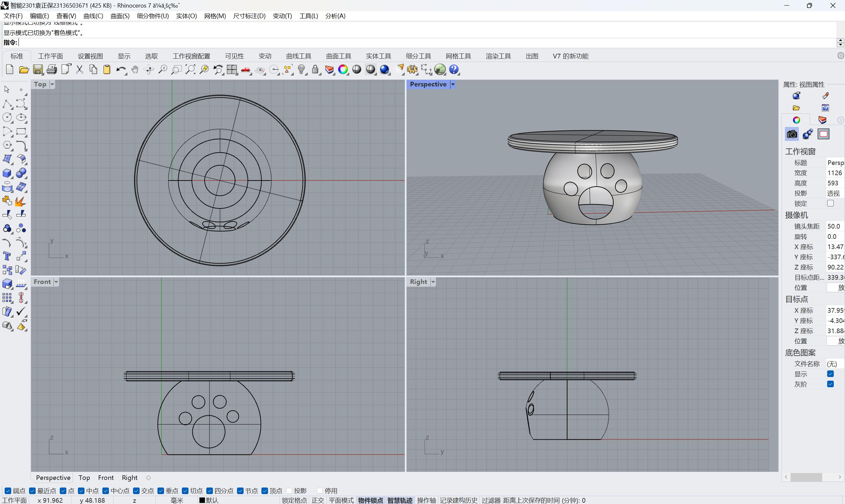Toggle the 交点 osnap checkbox
845x504 pixels.
tap(136, 491)
